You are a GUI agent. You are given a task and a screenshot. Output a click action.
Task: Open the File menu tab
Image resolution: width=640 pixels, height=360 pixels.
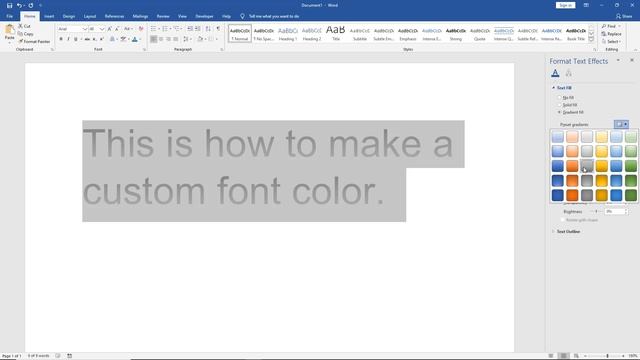point(9,16)
